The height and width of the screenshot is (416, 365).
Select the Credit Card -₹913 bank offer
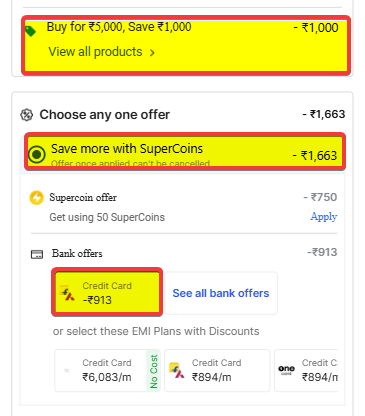tap(107, 292)
